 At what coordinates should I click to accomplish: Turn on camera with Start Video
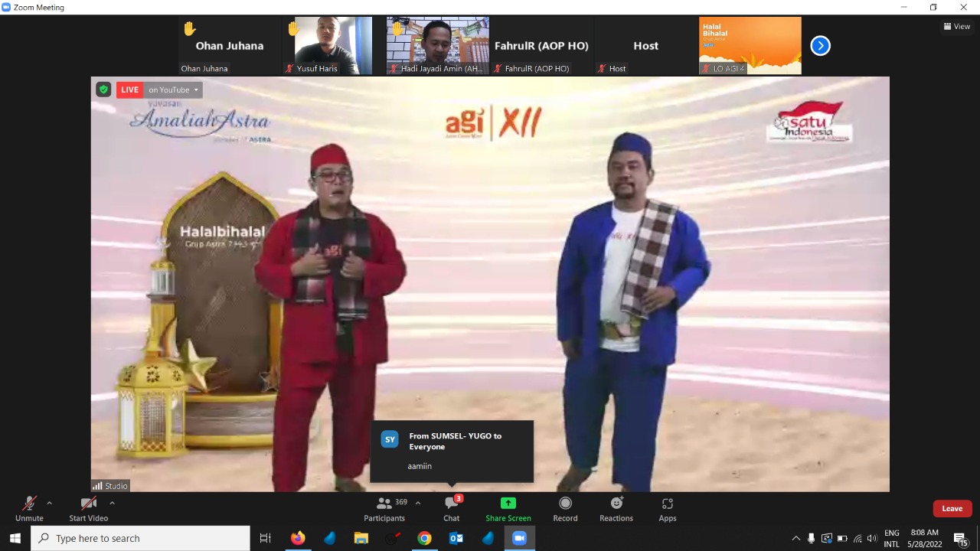(x=89, y=508)
